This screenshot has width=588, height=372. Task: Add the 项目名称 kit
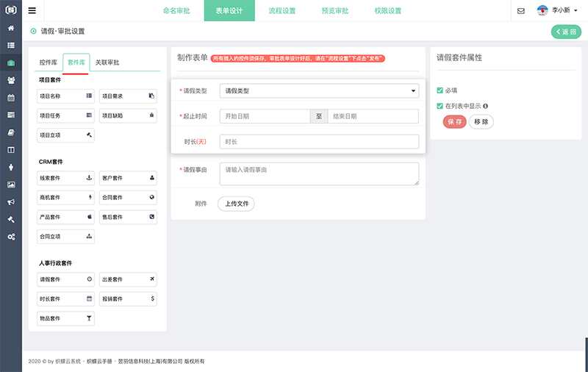65,96
